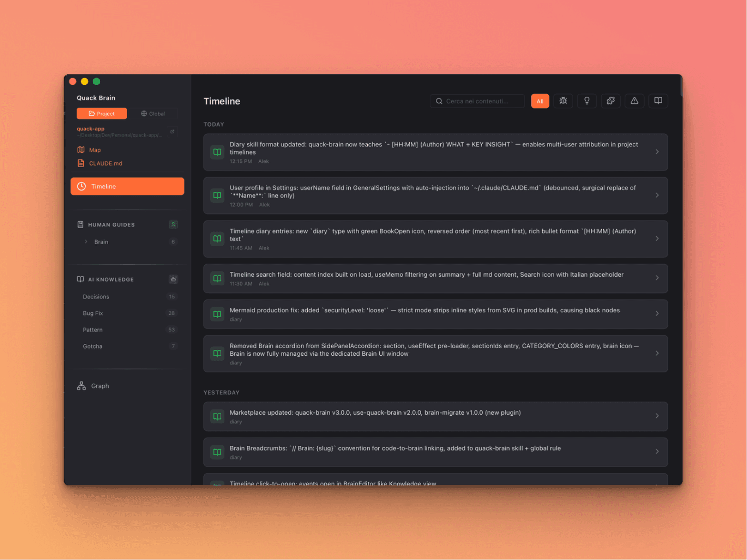Filter timeline by bug fix icon

(563, 101)
